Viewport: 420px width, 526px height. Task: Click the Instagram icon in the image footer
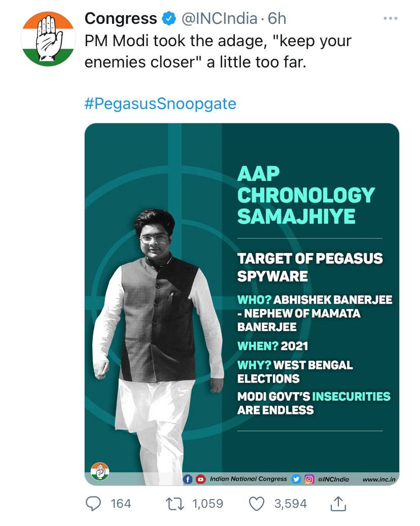click(309, 479)
